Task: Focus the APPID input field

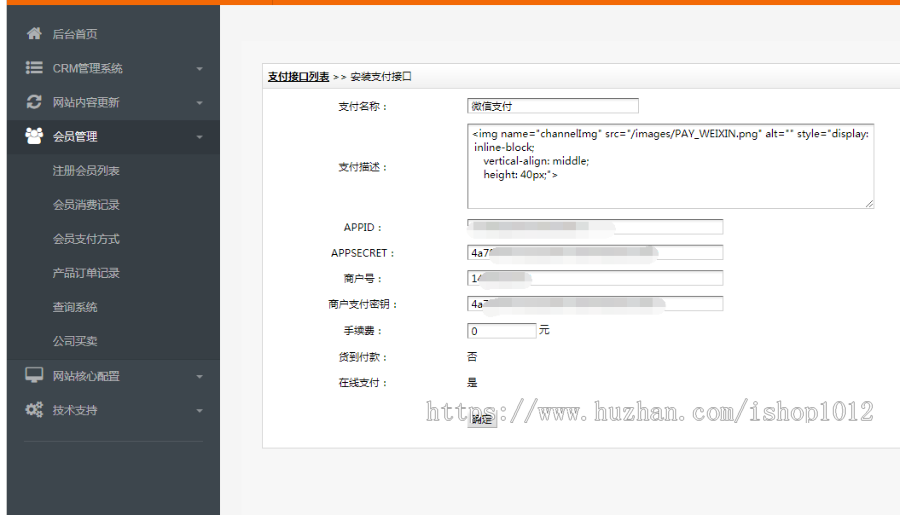Action: point(595,227)
